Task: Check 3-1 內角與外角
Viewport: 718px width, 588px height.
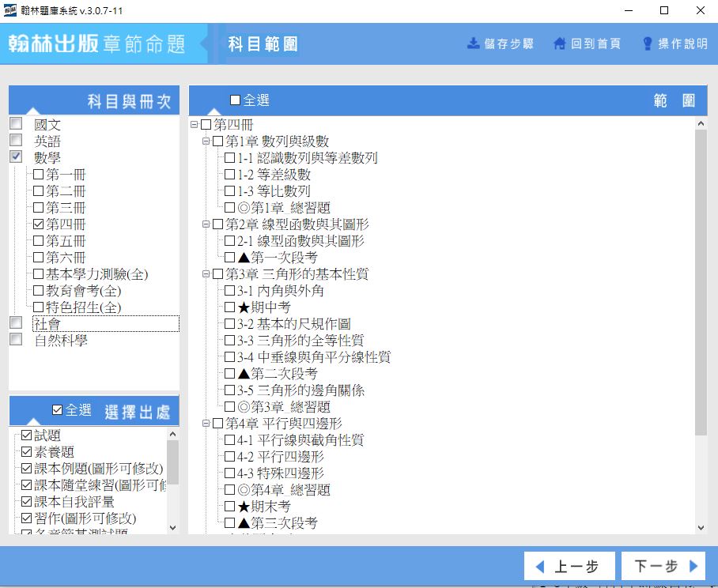Action: 230,291
